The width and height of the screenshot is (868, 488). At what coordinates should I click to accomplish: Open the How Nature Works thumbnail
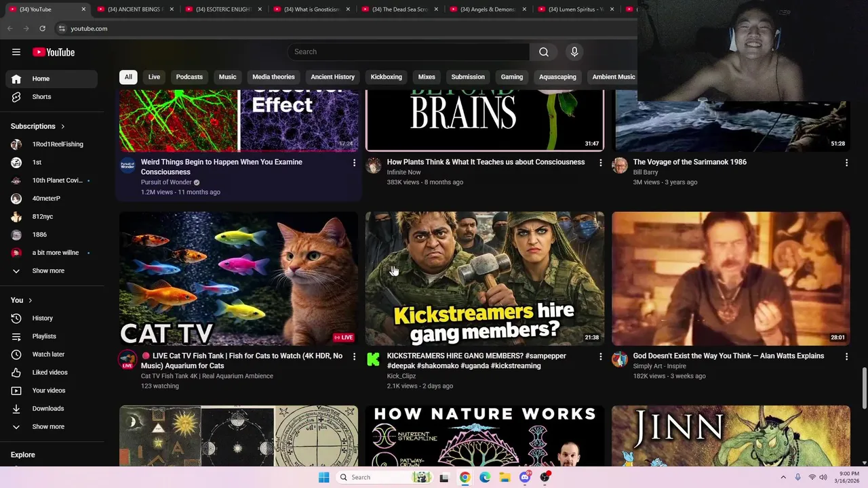coord(485,436)
